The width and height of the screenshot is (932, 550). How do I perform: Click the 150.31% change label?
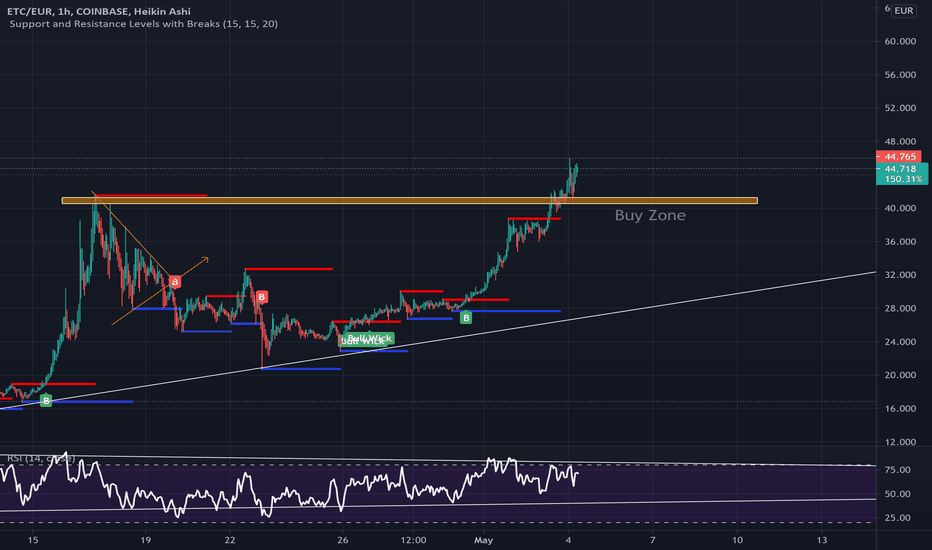(x=903, y=179)
